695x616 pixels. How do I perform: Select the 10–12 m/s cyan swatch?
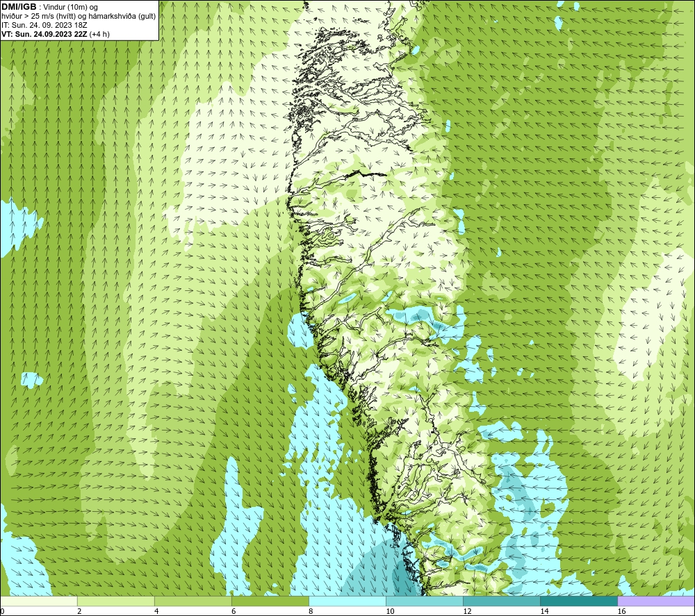coord(425,601)
